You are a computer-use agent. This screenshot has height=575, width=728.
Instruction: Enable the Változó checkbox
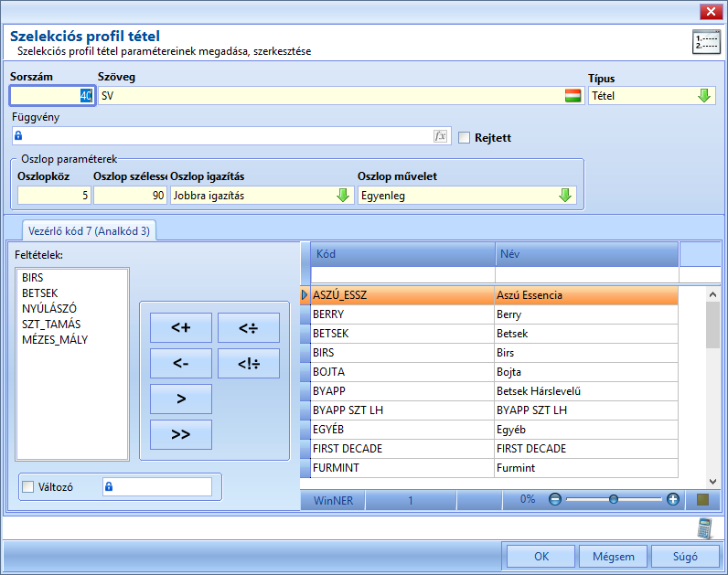pyautogui.click(x=28, y=487)
